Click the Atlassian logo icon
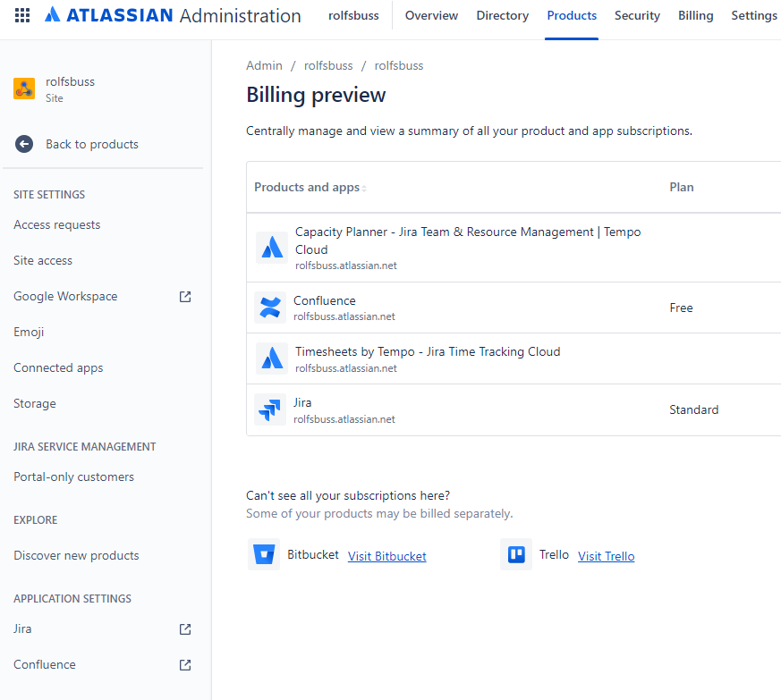Screen dimensions: 781x700 pos(52,15)
